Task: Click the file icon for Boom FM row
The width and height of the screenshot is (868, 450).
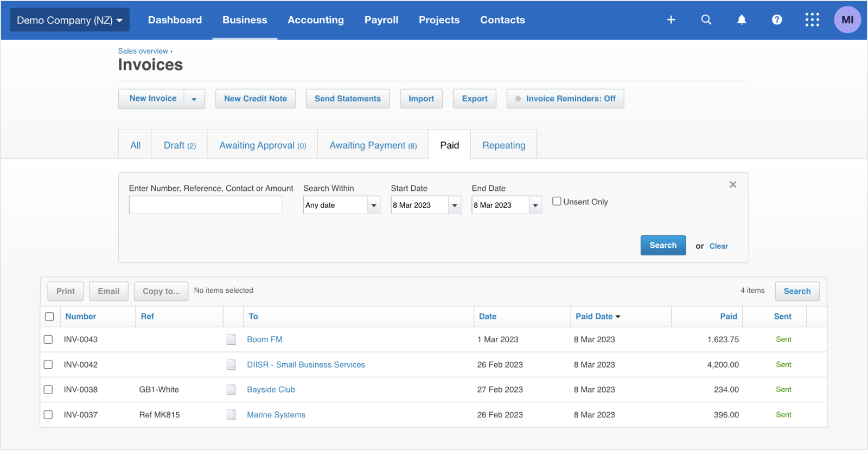Action: [231, 339]
